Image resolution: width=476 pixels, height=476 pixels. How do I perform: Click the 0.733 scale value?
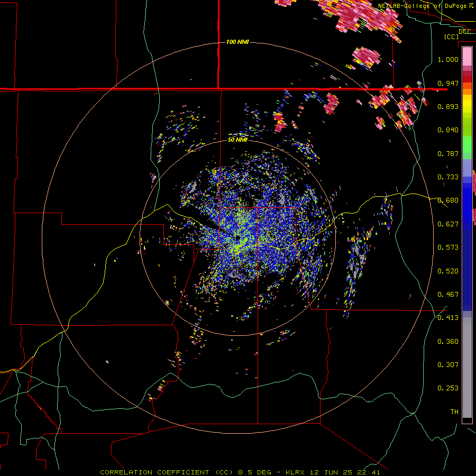pos(448,177)
